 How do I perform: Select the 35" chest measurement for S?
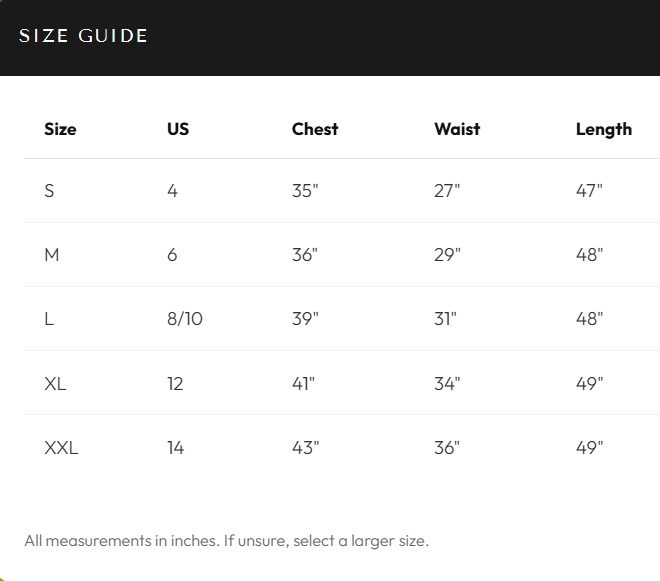[x=305, y=191]
